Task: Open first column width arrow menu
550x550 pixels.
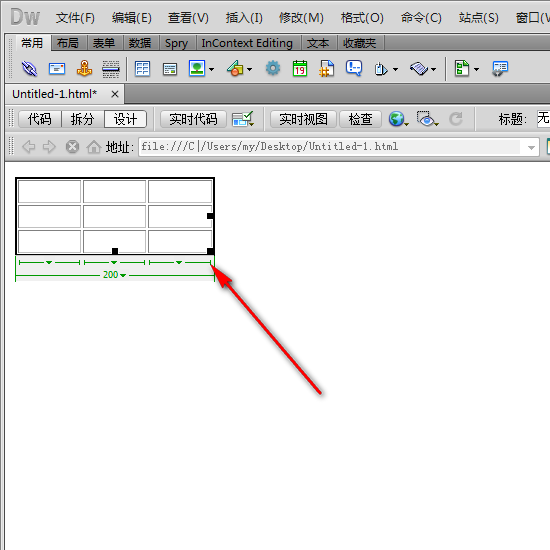Action: [x=49, y=262]
